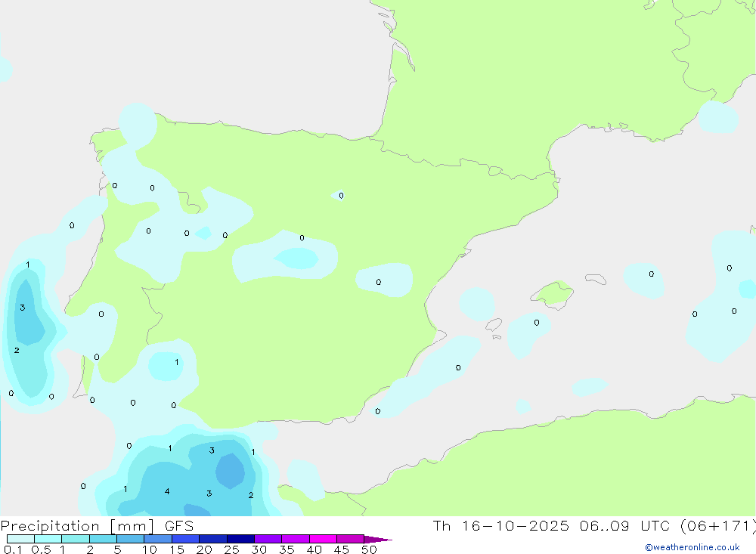Choose the 20–25 mm legend color swatch

[213, 539]
